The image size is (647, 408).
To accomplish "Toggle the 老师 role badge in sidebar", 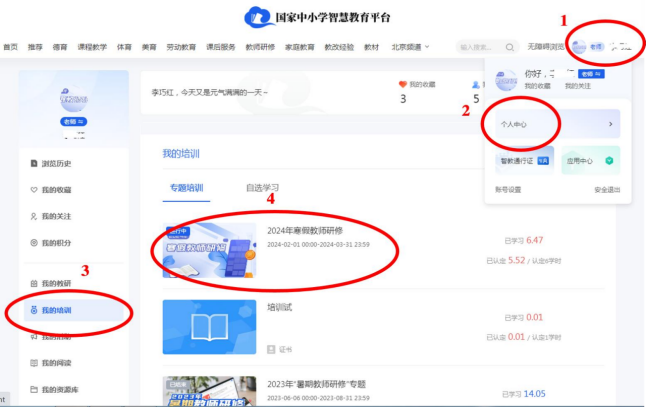I will (73, 122).
